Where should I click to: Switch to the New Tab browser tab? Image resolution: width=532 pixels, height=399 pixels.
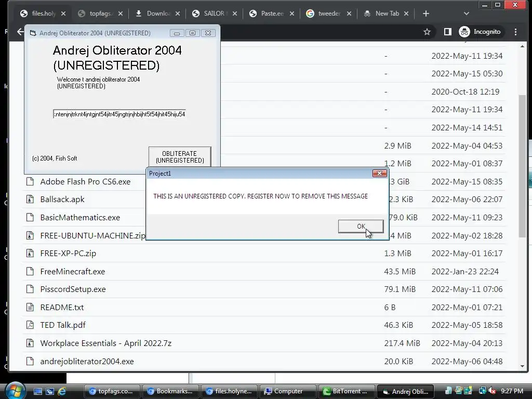click(387, 14)
